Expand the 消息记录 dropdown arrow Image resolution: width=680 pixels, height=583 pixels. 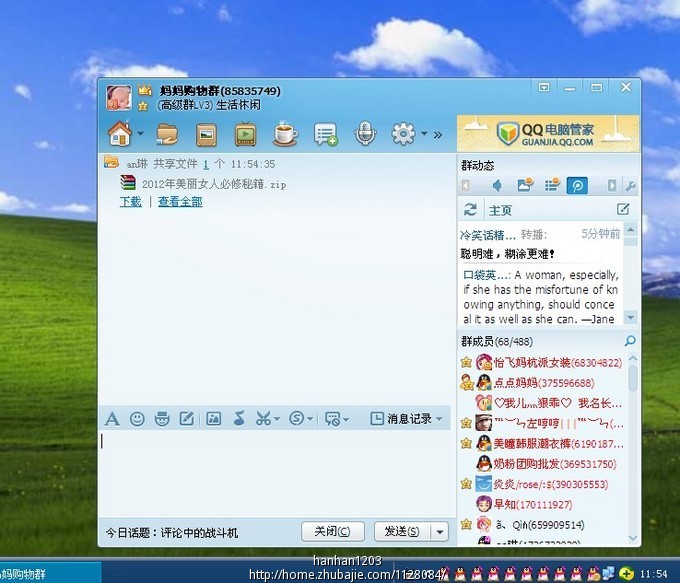(439, 419)
